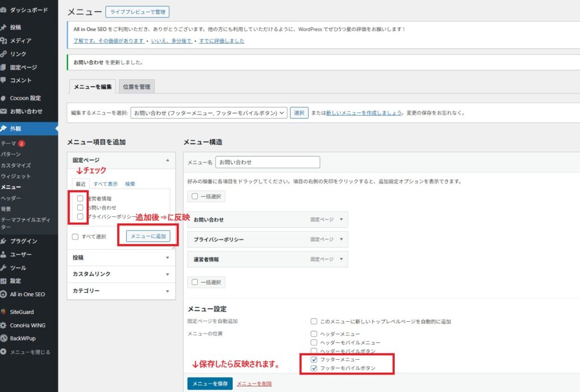Expand the プライバシーポリシー menu item options
Screen dimensions: 580x392
[x=341, y=240]
